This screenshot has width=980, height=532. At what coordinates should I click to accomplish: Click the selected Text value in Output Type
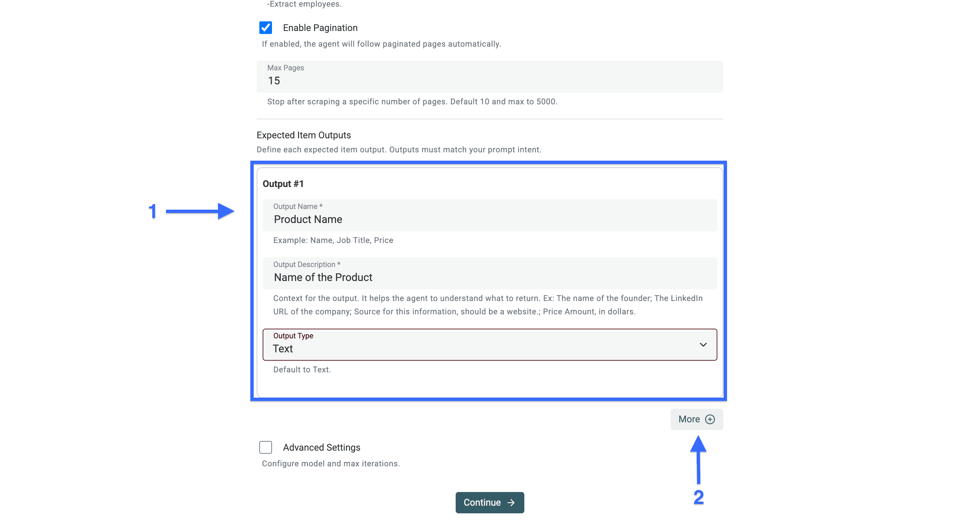click(283, 349)
